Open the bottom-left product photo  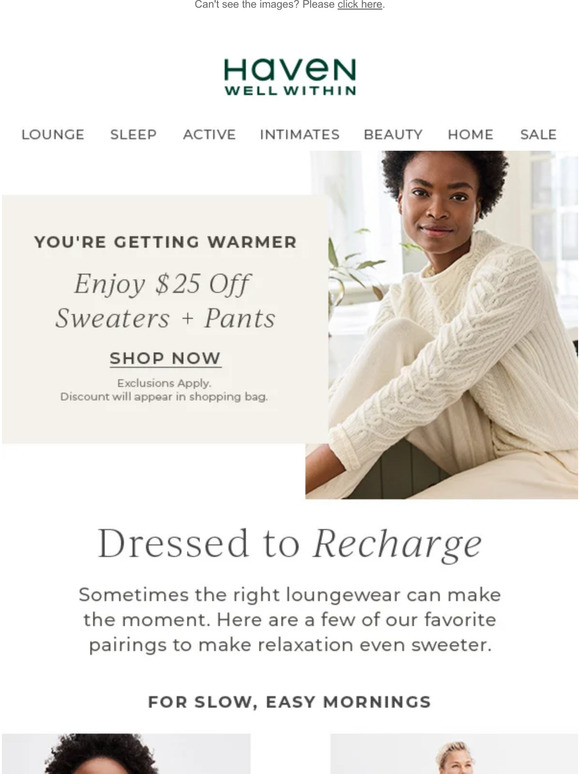click(126, 753)
